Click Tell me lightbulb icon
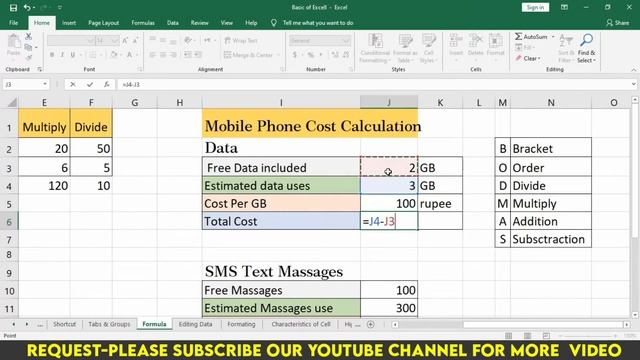Screen dimensions: 640x360 (273, 23)
